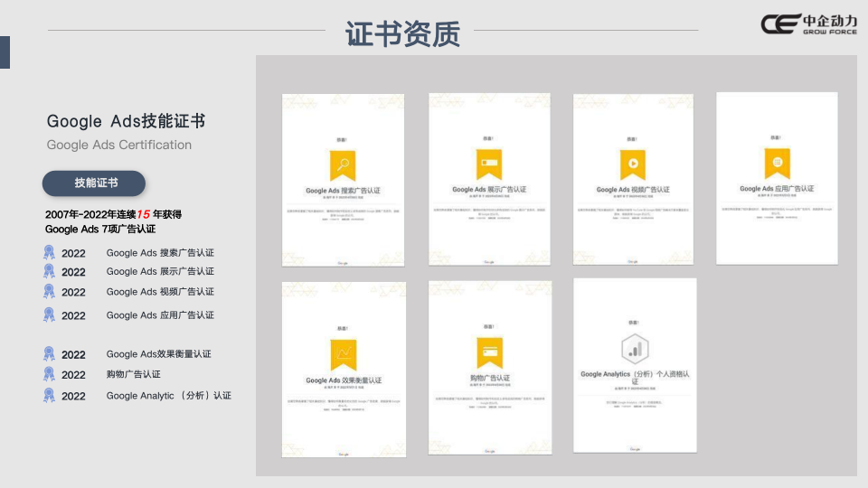Screen dimensions: 868x488
Task: Click the Google Ads 7项广告认证 text line
Action: (100, 229)
